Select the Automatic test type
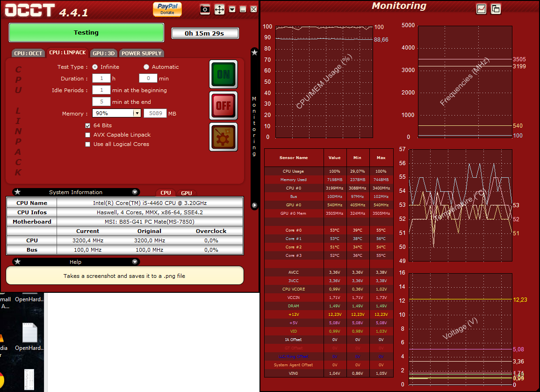This screenshot has height=392, width=540. point(146,67)
